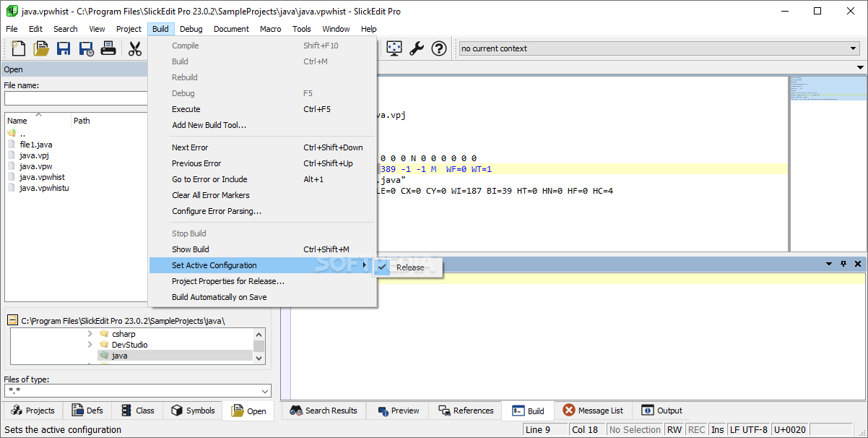Switch to the Class tab
The width and height of the screenshot is (868, 438).
137,411
